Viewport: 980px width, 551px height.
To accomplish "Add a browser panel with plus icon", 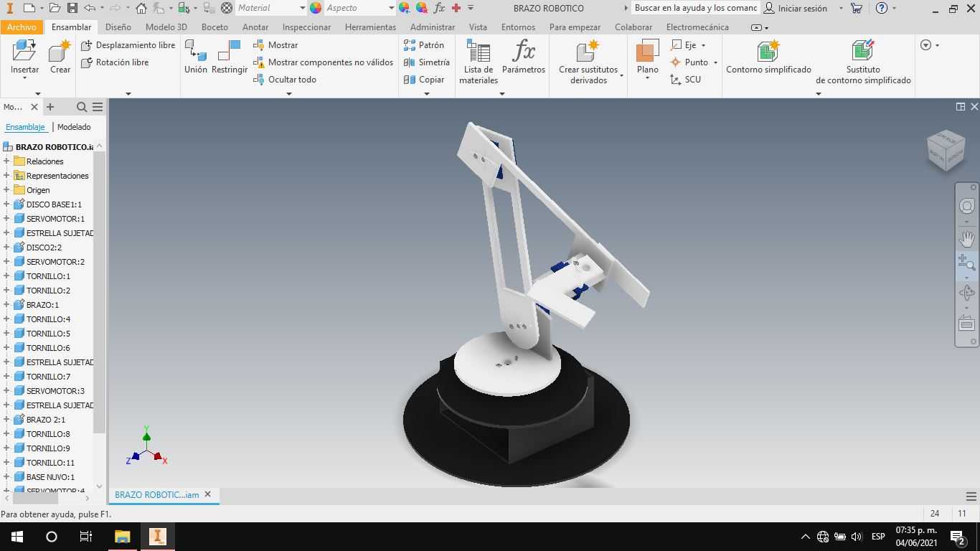I will [x=50, y=107].
